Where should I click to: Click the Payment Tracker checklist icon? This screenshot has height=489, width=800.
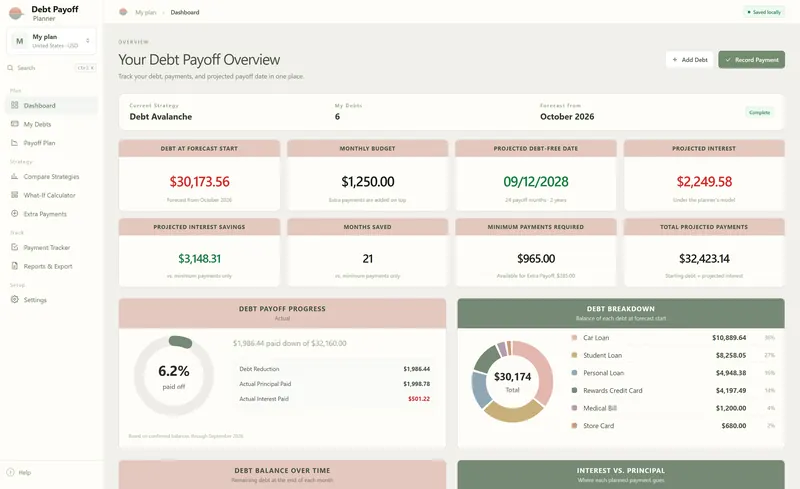point(14,247)
